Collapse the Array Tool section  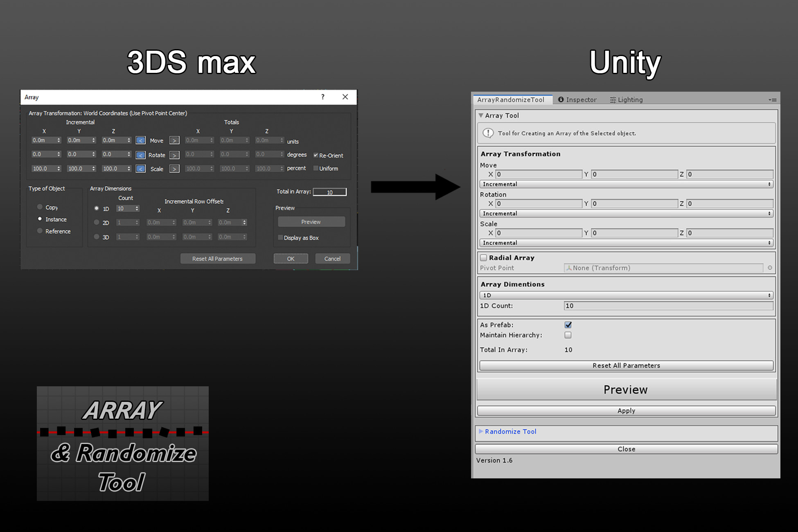pos(482,116)
